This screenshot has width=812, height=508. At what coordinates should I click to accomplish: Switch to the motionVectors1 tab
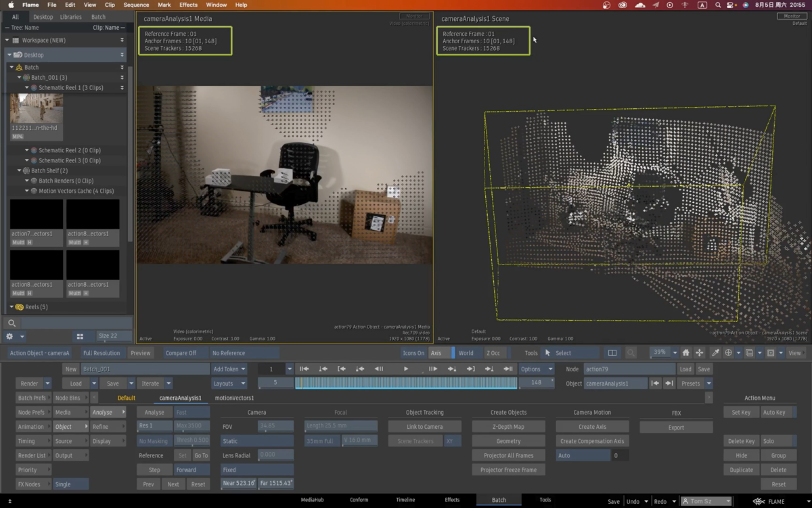coord(234,398)
